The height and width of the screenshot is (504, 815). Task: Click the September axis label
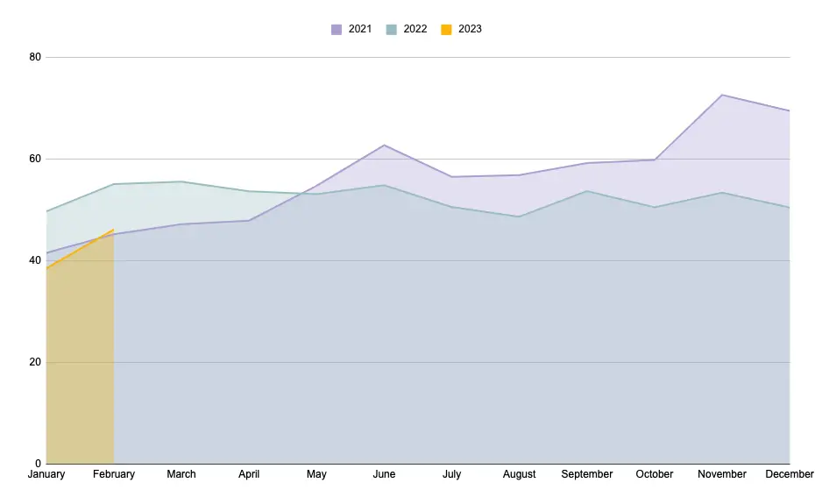pyautogui.click(x=587, y=474)
